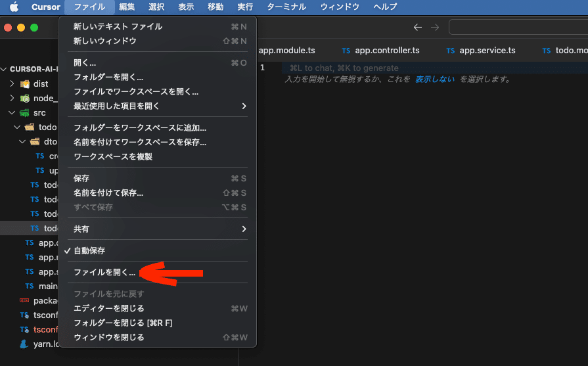The height and width of the screenshot is (366, 588).
Task: Click TS icon of app.service.ts tab
Action: click(x=451, y=51)
